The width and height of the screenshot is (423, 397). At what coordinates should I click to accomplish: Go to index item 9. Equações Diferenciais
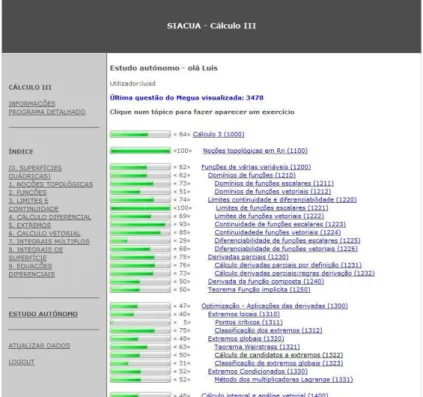tap(32, 270)
